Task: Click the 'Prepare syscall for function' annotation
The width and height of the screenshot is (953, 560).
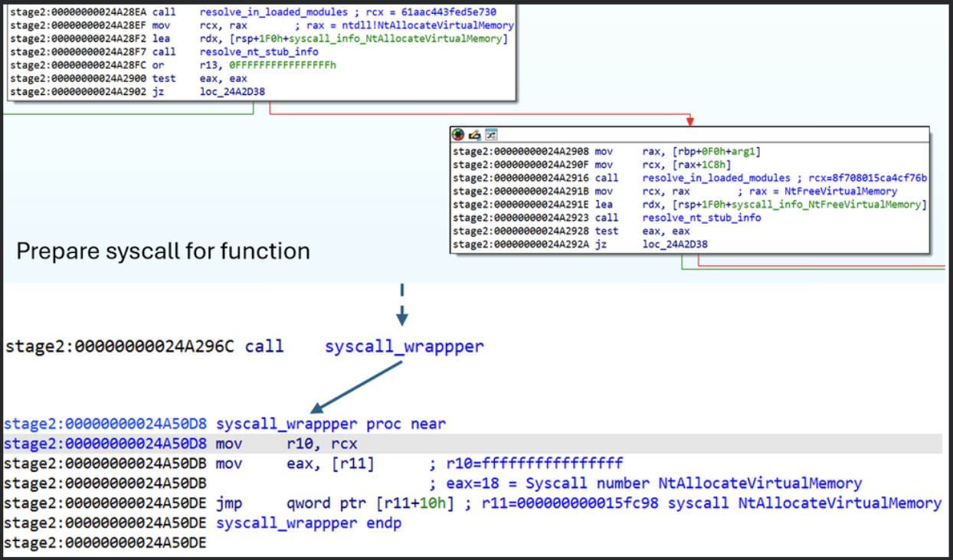Action: (163, 251)
